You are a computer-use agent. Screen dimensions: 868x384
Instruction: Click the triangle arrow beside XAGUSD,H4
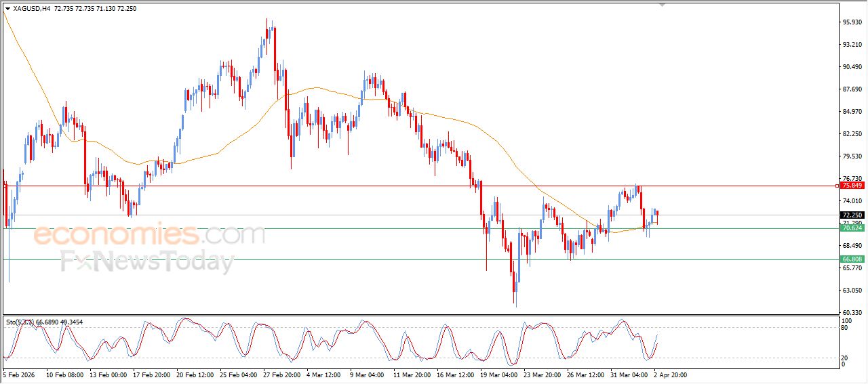[x=7, y=9]
